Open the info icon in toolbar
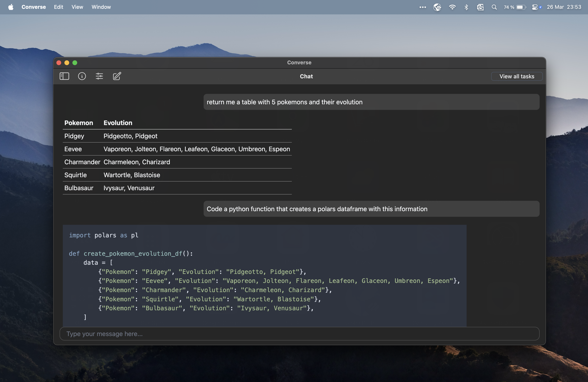 point(82,76)
